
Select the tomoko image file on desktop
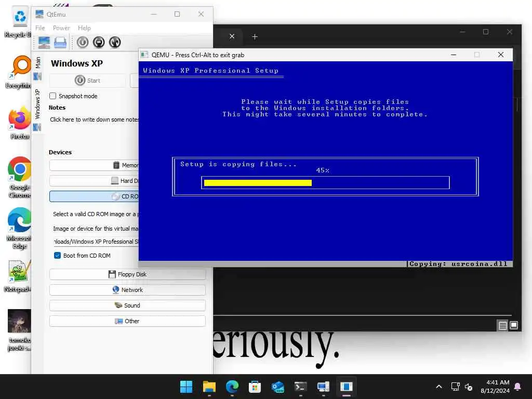(x=20, y=330)
